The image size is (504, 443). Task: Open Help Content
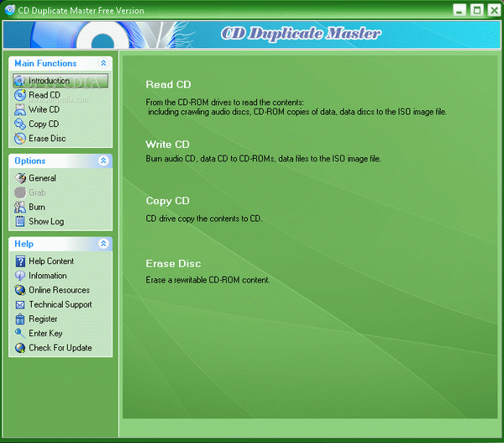click(x=51, y=261)
